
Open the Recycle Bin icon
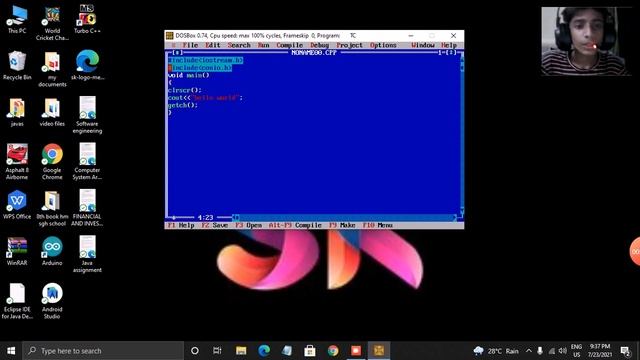17,65
